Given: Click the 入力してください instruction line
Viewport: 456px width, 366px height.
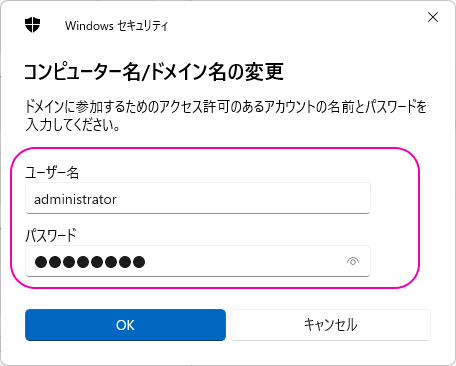Looking at the screenshot, I should [x=73, y=125].
